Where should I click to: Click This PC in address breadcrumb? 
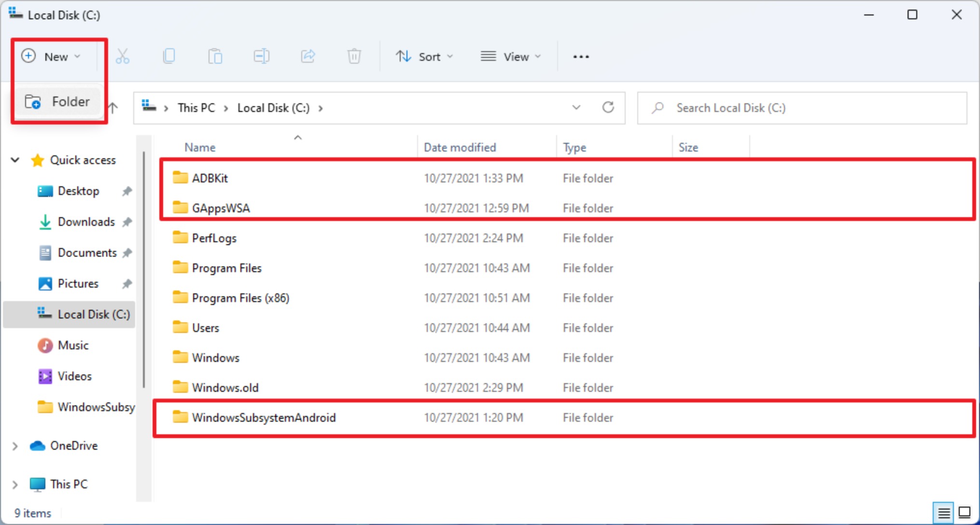pyautogui.click(x=196, y=108)
